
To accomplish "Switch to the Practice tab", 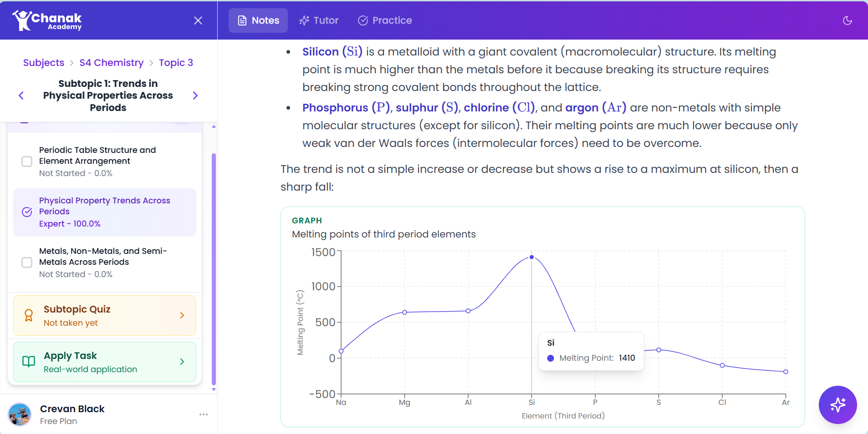I will point(384,20).
